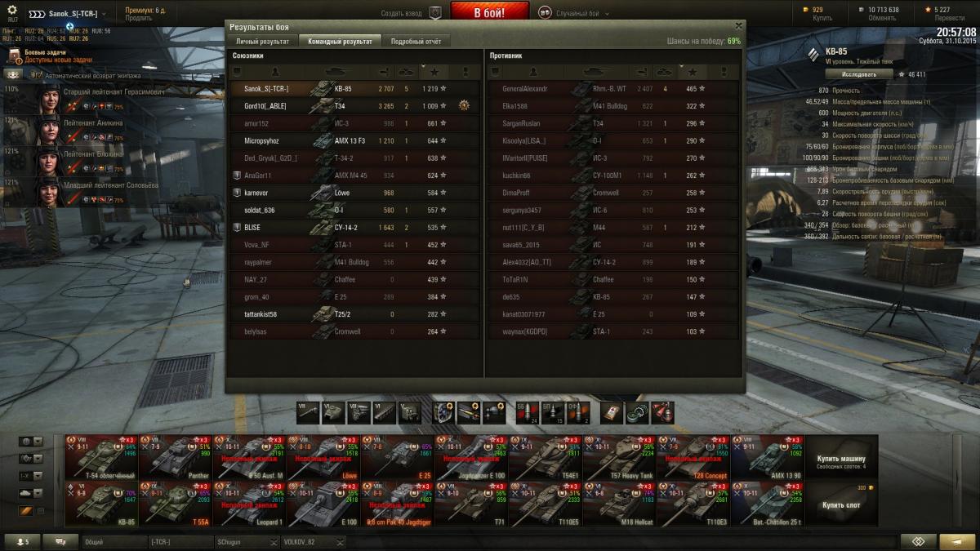Sort allies by medals column icon
The height and width of the screenshot is (551, 980).
[x=466, y=72]
